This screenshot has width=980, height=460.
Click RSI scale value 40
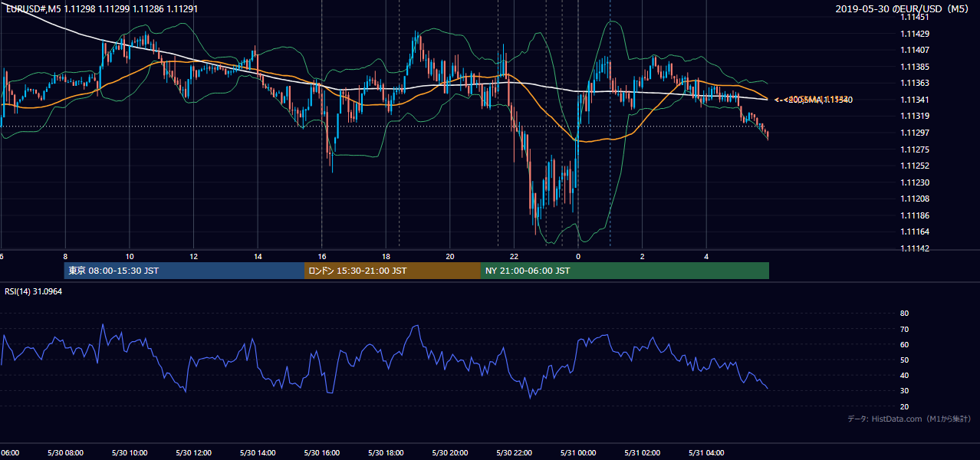click(x=905, y=375)
